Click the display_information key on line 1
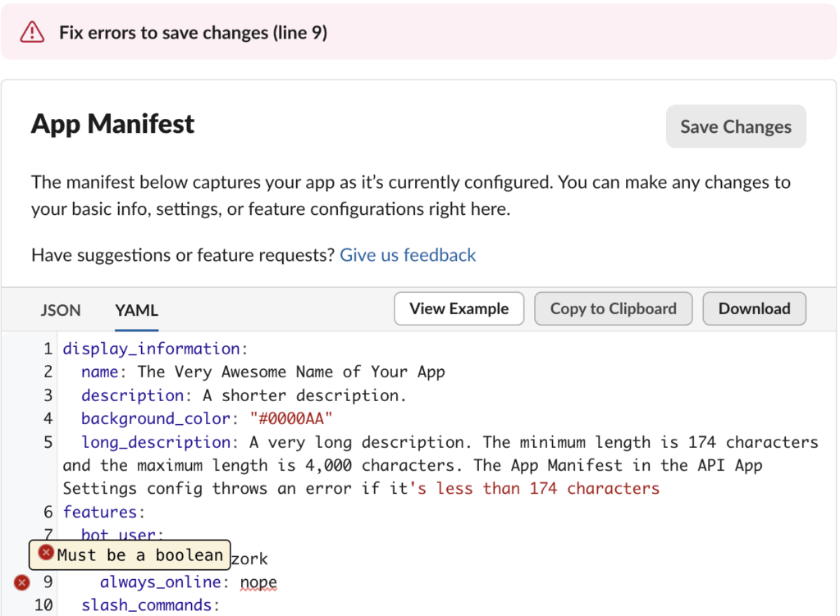The height and width of the screenshot is (616, 840). [153, 349]
